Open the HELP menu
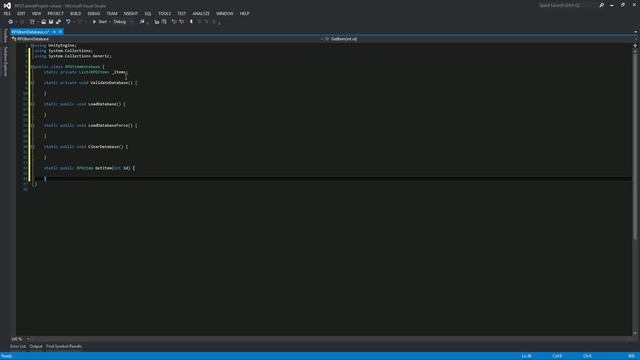 (244, 13)
